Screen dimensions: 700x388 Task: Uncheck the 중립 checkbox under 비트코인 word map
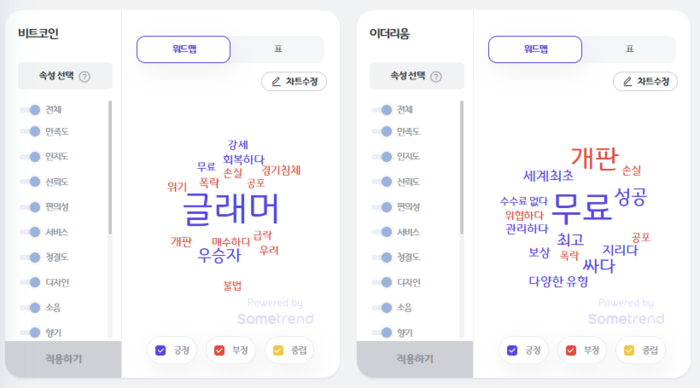(278, 350)
